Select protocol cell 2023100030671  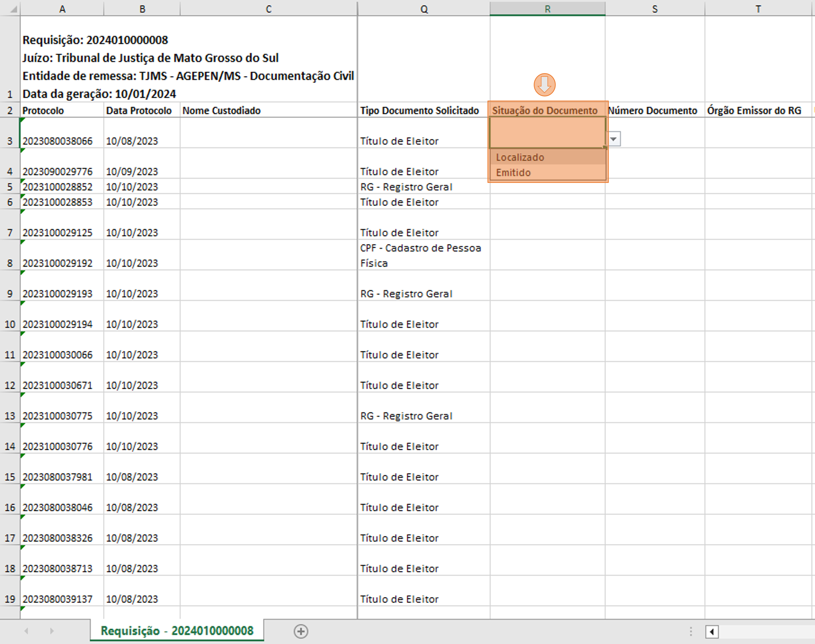pyautogui.click(x=62, y=378)
